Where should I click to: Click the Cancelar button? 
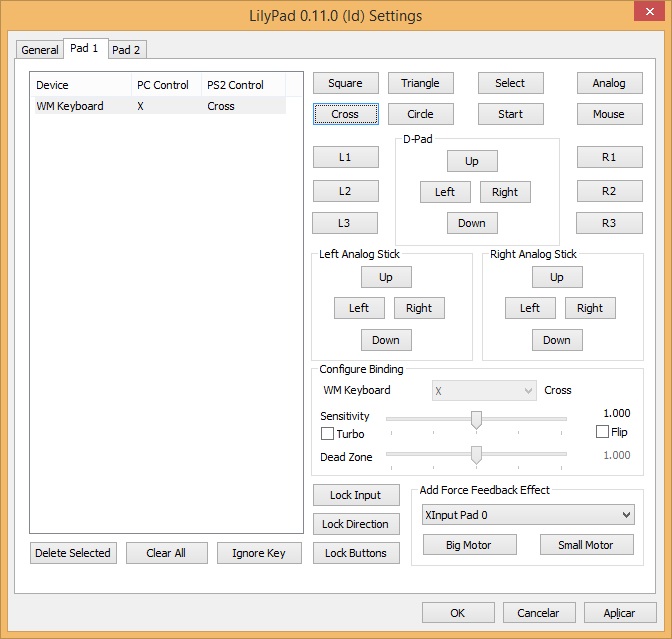click(x=539, y=613)
